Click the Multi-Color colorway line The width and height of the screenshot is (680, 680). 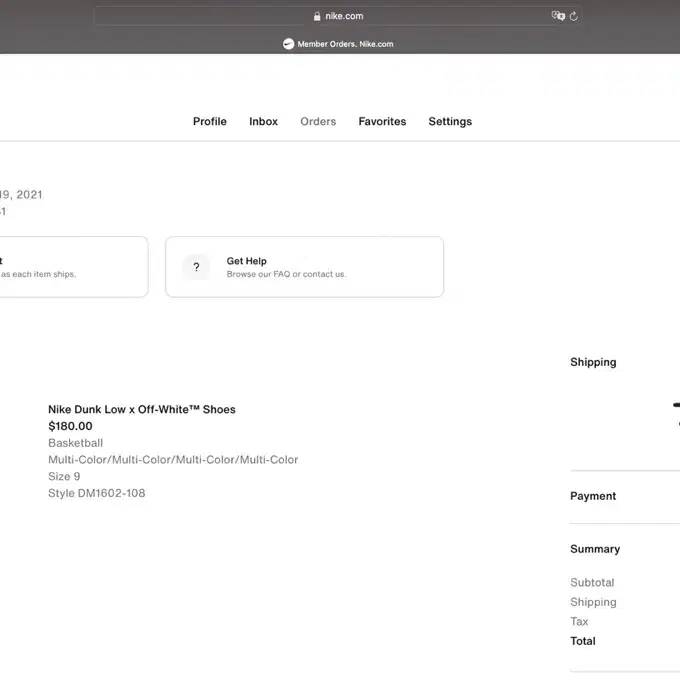point(173,460)
